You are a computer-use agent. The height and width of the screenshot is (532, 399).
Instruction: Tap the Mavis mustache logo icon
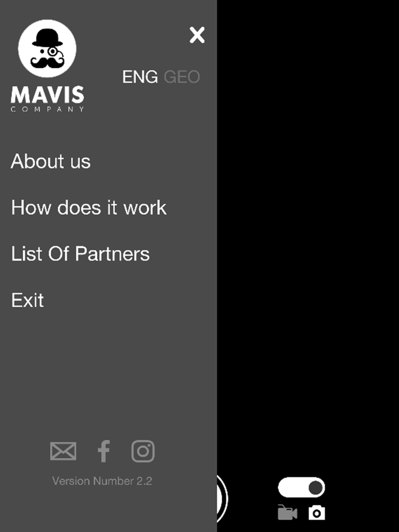point(47,48)
